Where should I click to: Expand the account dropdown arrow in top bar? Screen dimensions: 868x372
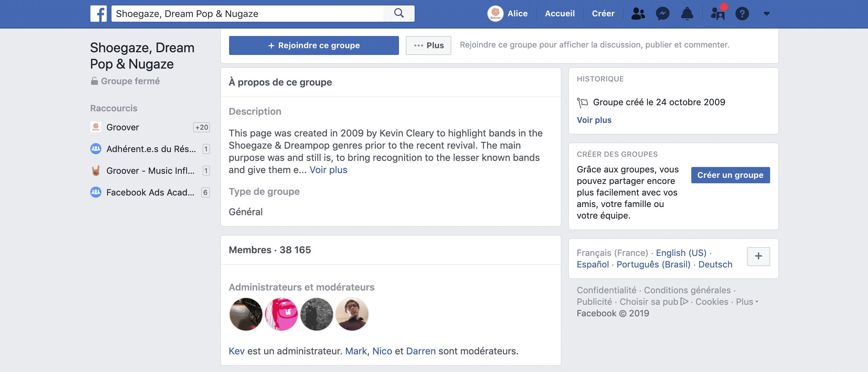pos(767,14)
